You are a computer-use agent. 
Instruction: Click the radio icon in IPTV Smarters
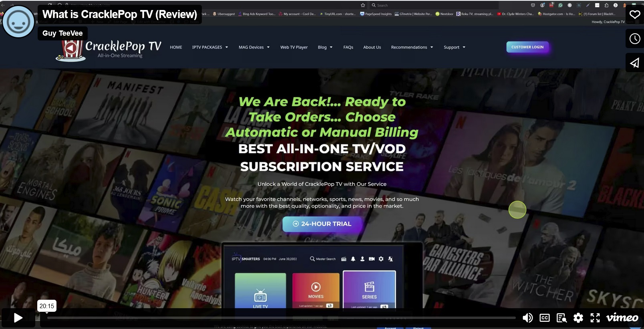(x=344, y=259)
